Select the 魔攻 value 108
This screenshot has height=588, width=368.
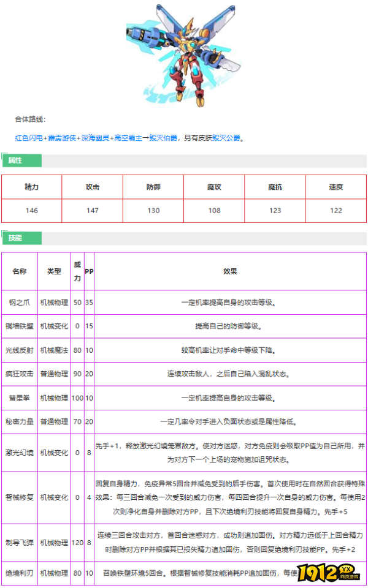click(214, 211)
